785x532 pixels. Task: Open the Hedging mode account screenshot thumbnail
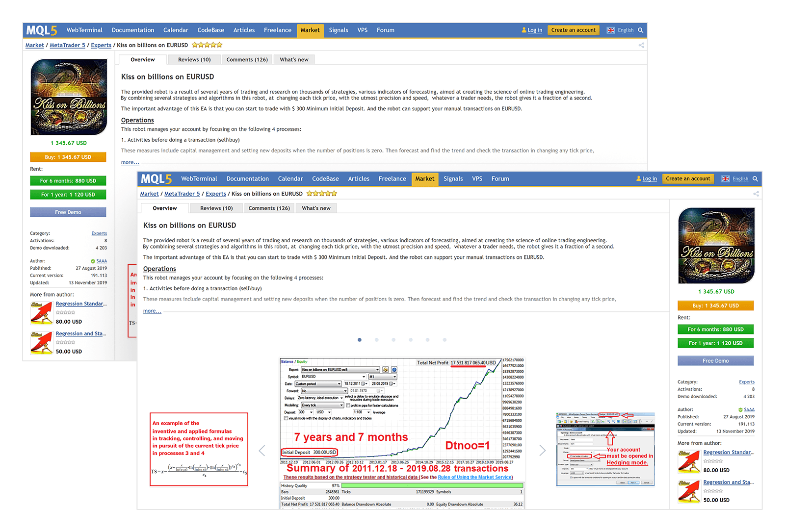[x=605, y=449]
